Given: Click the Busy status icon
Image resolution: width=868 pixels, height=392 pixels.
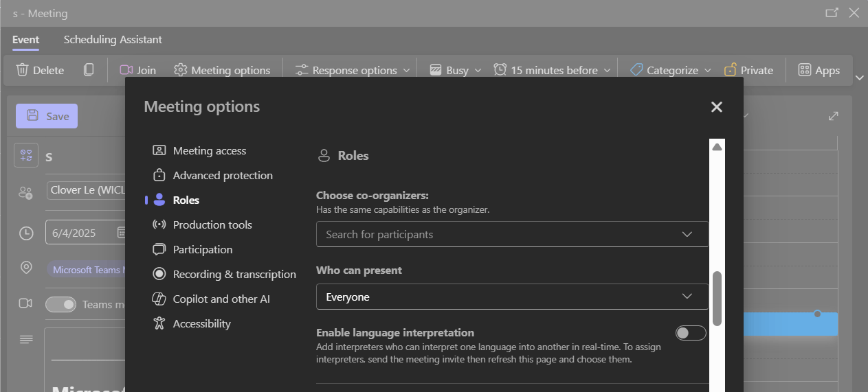Looking at the screenshot, I should click(x=435, y=70).
